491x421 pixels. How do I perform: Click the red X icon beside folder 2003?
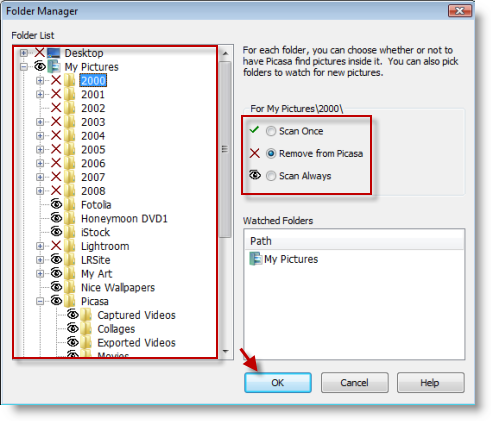coord(56,122)
